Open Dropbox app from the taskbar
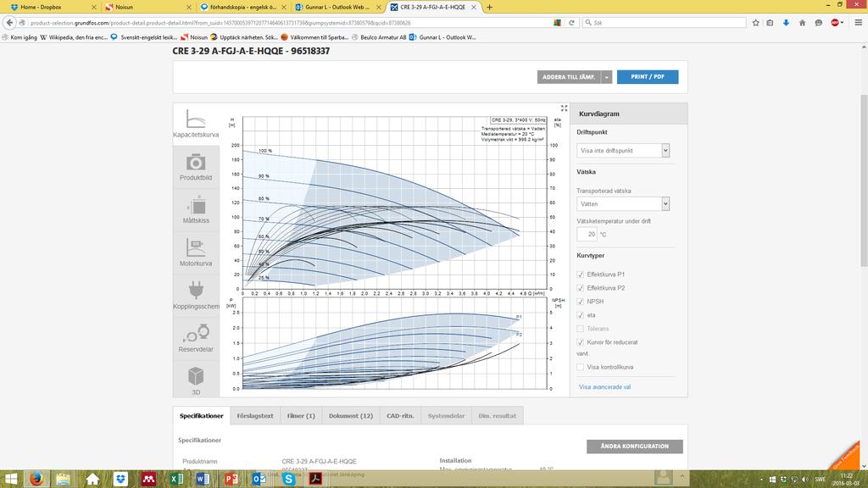Screen dimensions: 868x488 pos(120,479)
